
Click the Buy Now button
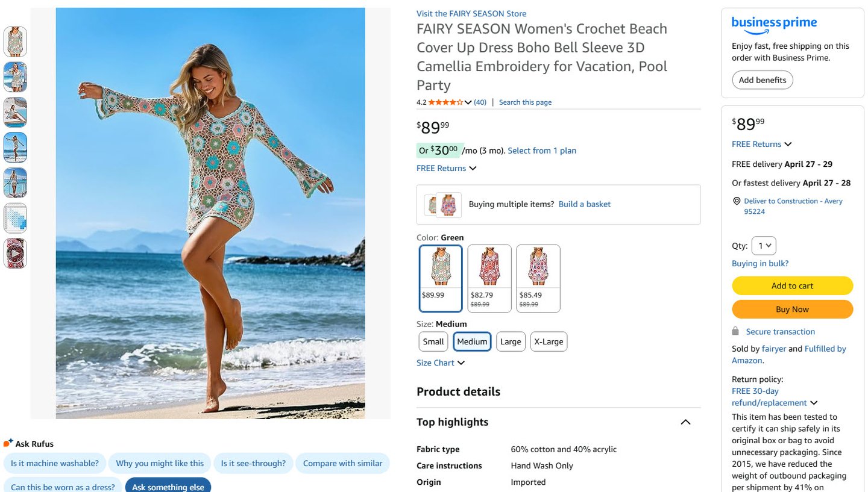792,309
